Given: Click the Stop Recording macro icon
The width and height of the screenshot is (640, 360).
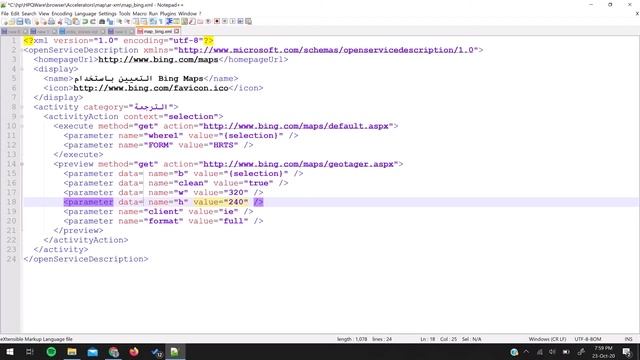Looking at the screenshot, I should [225, 21].
